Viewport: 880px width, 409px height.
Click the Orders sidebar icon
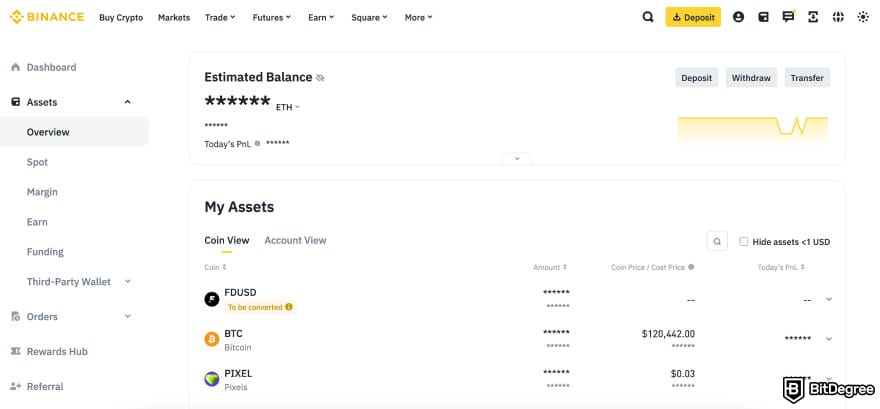(x=16, y=316)
